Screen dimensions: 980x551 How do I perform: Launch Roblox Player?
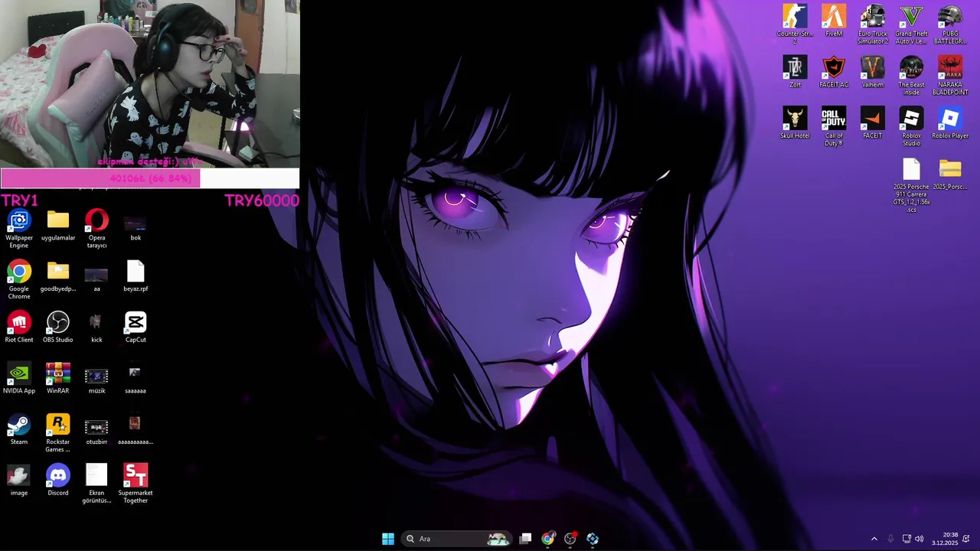tap(950, 123)
